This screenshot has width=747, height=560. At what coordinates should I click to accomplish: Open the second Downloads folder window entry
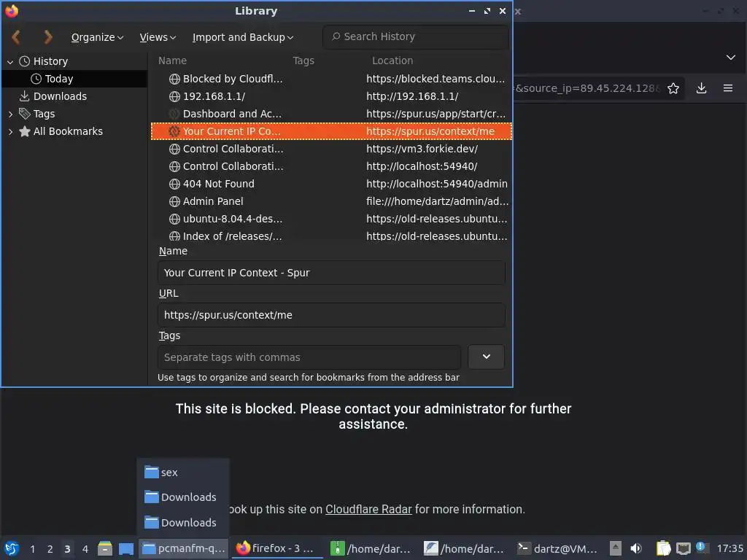point(183,523)
